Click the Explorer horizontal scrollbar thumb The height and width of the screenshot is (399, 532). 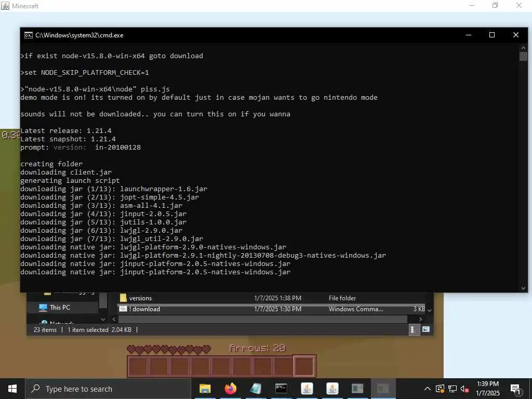[263, 319]
